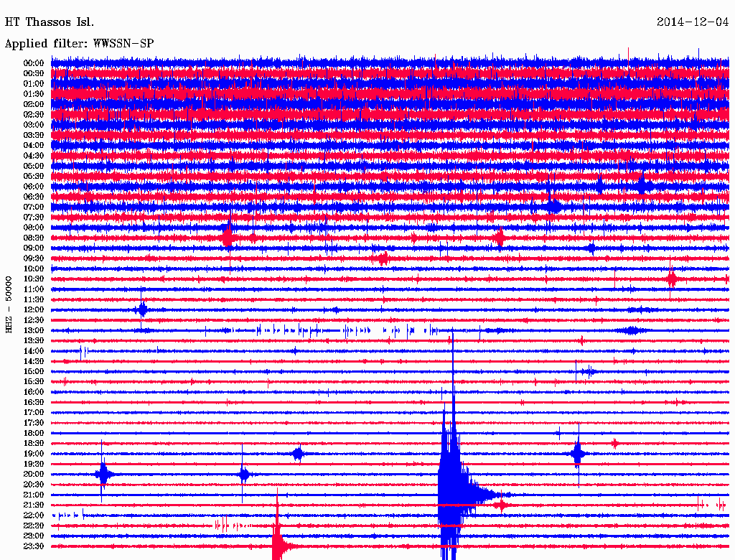Click the 23:30 time label
This screenshot has width=735, height=560.
click(x=34, y=546)
